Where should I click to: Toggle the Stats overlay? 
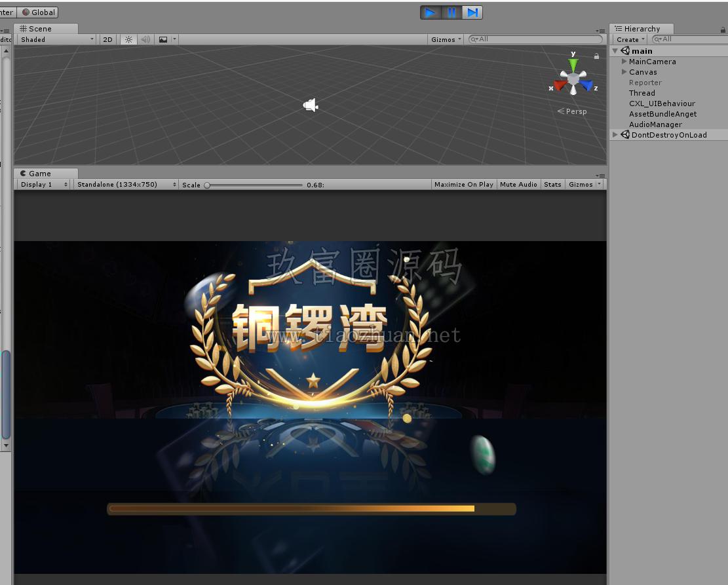coord(552,184)
